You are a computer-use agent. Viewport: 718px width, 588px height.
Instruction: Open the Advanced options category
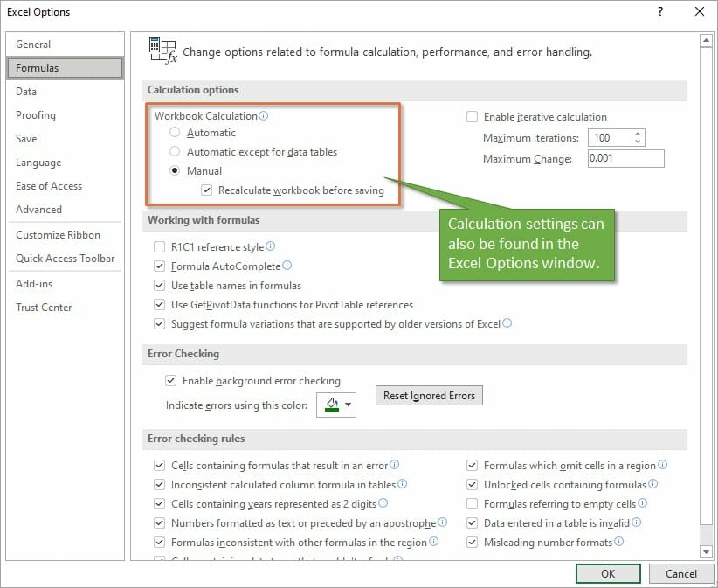click(38, 210)
